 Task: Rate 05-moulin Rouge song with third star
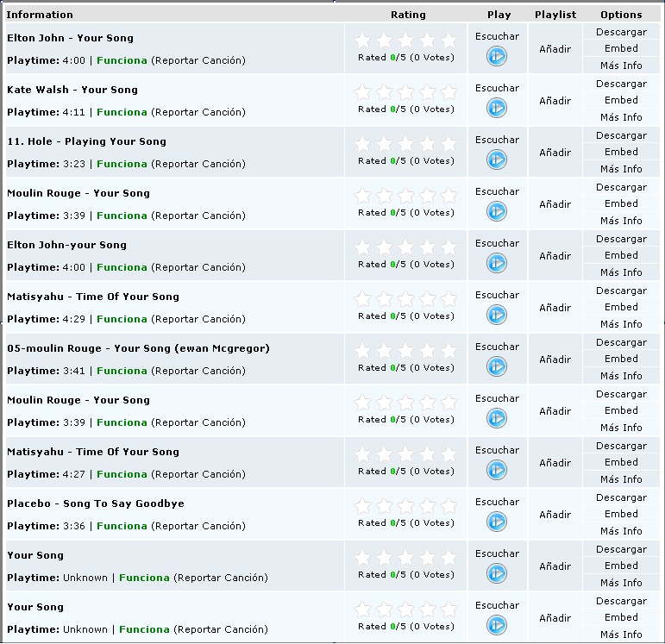pos(406,351)
